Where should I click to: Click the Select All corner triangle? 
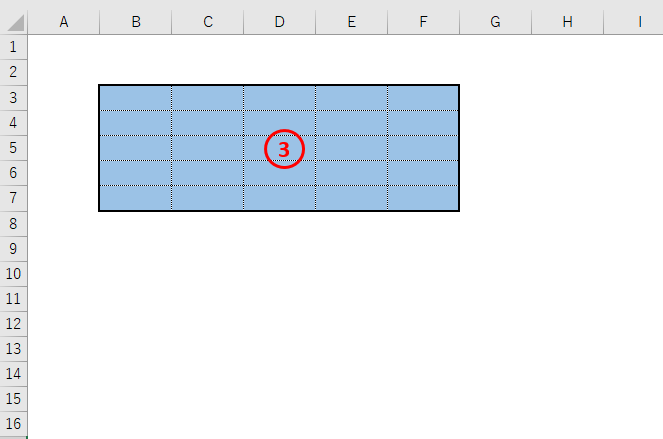[14, 22]
